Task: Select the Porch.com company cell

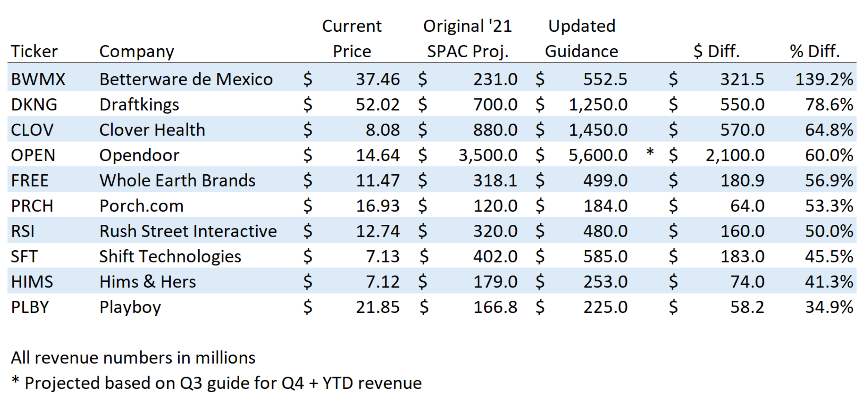Action: tap(141, 206)
